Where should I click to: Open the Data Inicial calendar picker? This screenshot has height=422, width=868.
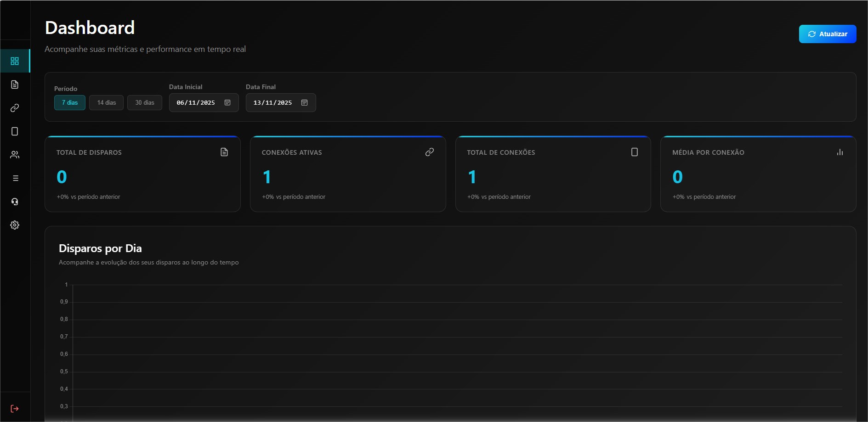click(227, 103)
